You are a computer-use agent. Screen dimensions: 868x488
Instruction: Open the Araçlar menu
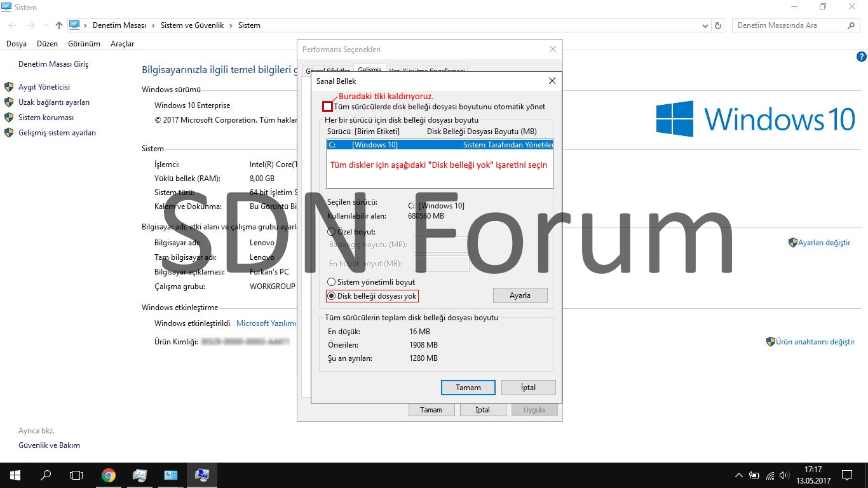point(122,44)
